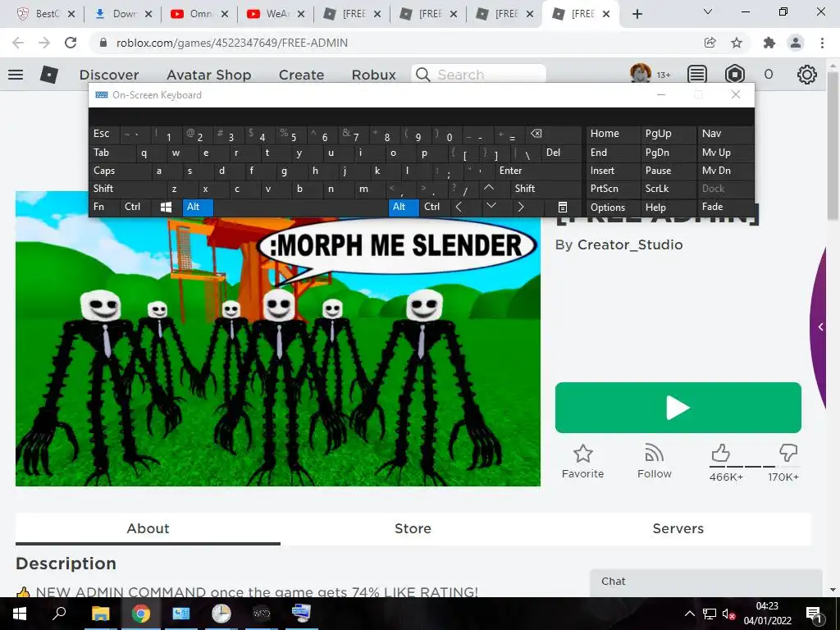Viewport: 840px width, 630px height.
Task: Favorite the game with the star icon
Action: [583, 454]
